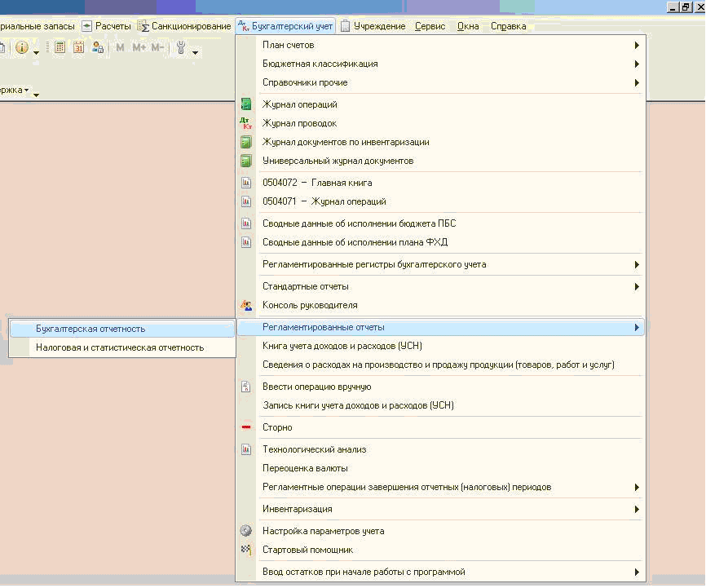The height and width of the screenshot is (588, 706).
Task: Click document icon beside Ввести операцию вручную
Action: tap(246, 387)
